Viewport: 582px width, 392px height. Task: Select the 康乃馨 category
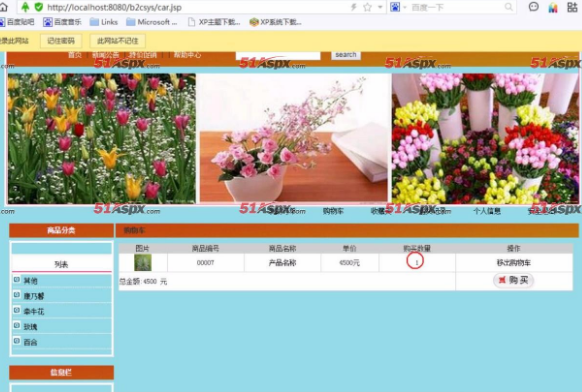34,296
